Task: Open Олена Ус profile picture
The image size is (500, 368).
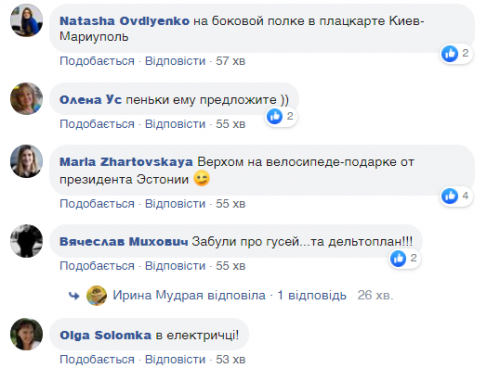Action: click(27, 99)
